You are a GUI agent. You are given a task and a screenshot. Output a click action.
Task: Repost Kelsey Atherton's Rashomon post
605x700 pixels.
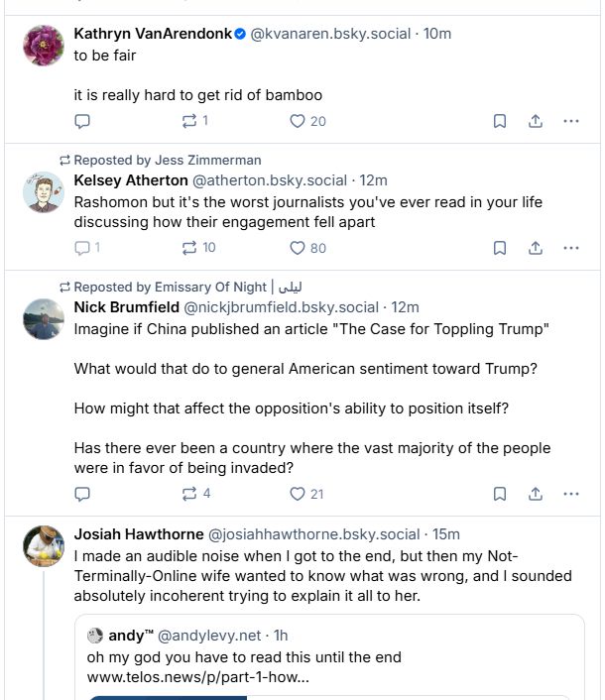point(188,248)
